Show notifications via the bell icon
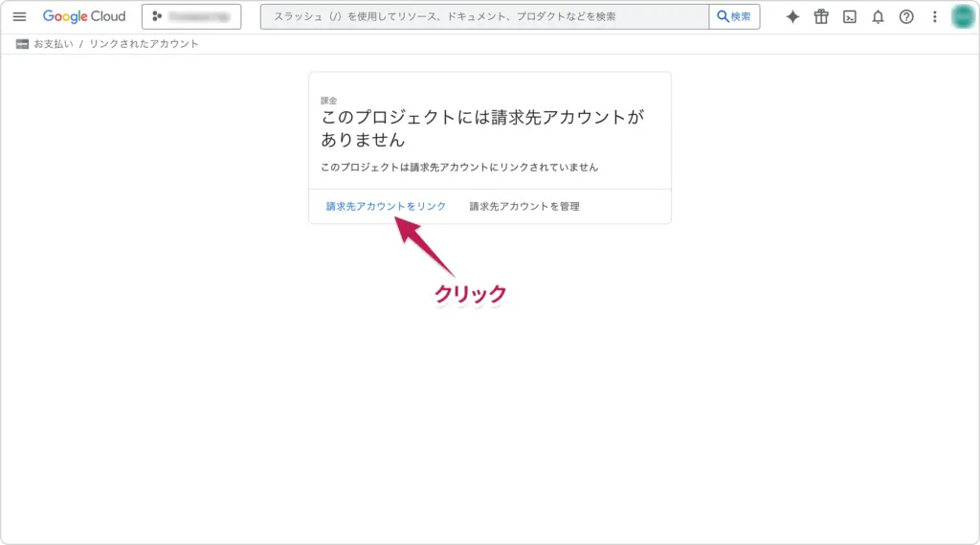Screen dimensions: 980x545 [x=878, y=16]
